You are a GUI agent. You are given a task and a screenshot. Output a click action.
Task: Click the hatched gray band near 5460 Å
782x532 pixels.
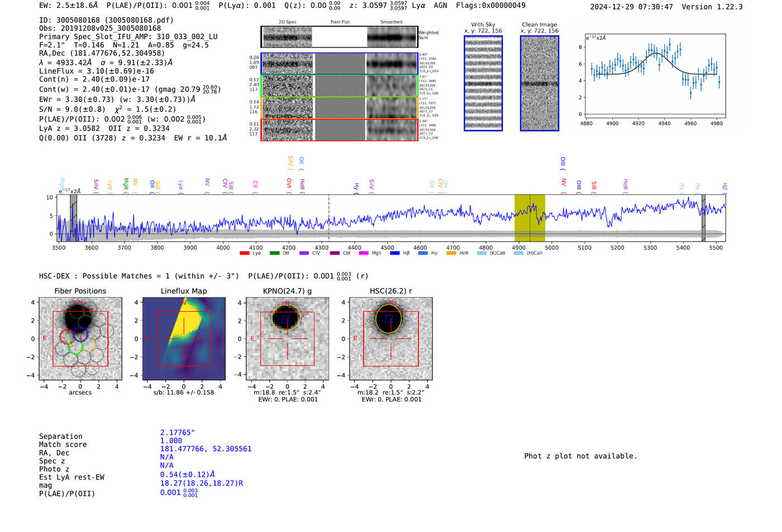[703, 218]
